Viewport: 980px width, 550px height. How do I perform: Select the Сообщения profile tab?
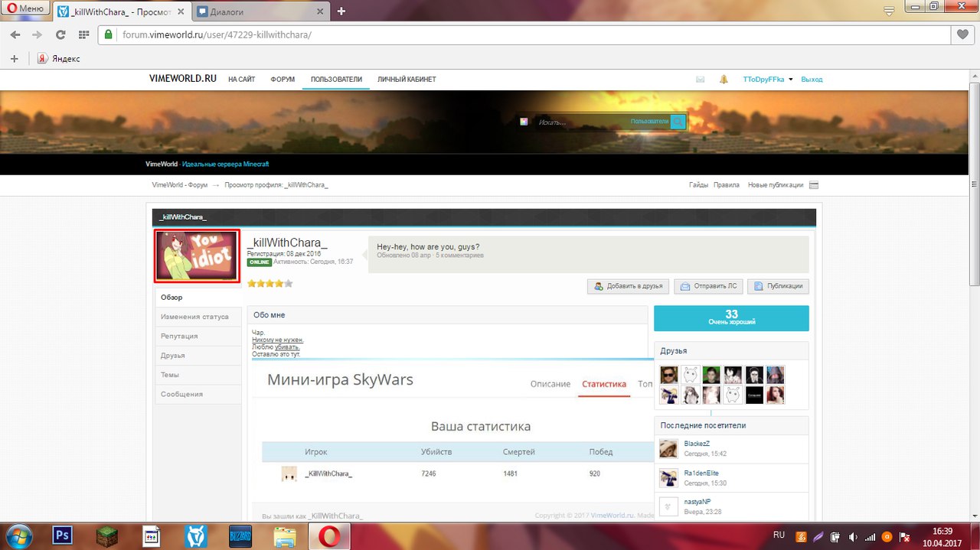pos(198,394)
